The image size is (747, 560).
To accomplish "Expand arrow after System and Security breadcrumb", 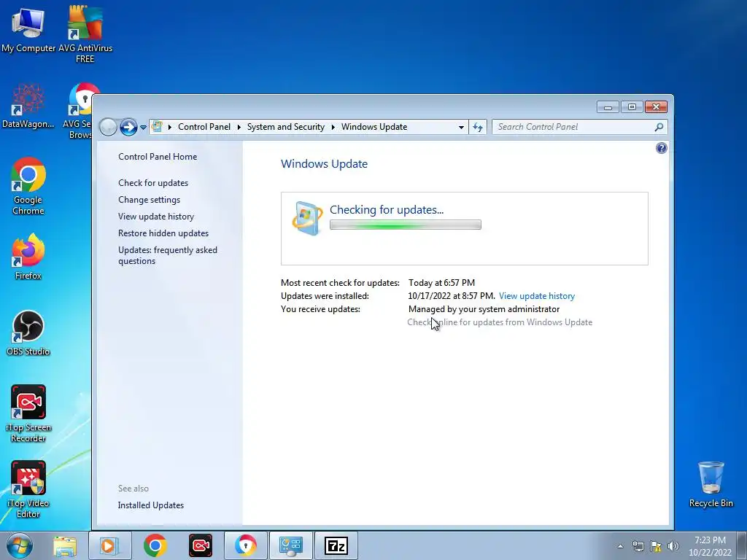I will coord(333,127).
